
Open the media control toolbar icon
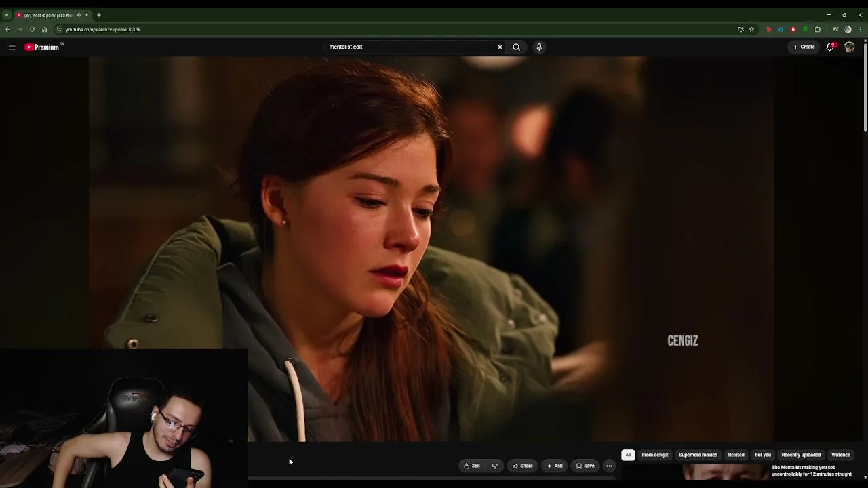[x=835, y=29]
